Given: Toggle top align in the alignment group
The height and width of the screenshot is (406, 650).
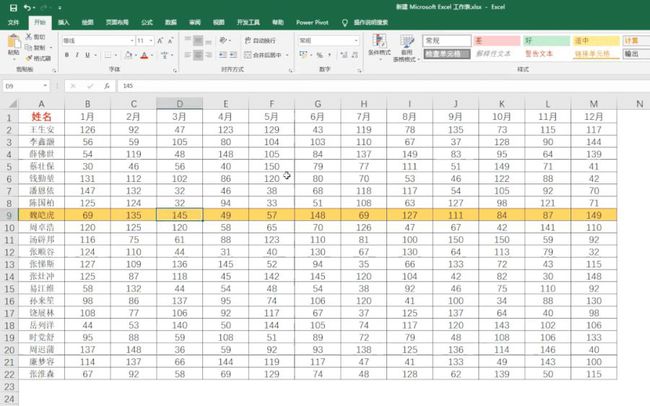Looking at the screenshot, I should click(188, 40).
